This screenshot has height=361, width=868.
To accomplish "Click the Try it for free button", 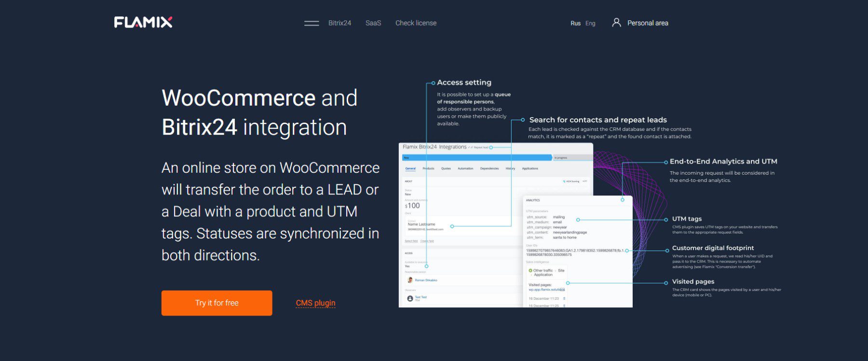I will (217, 303).
